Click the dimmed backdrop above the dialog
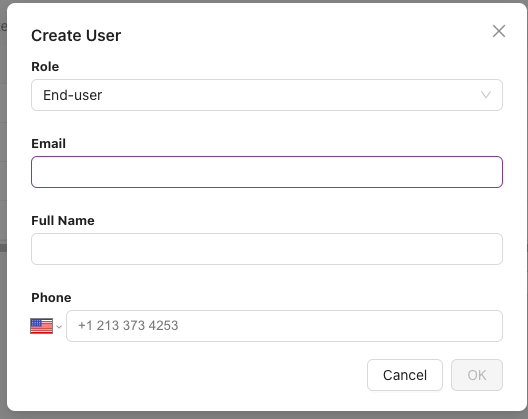The width and height of the screenshot is (528, 419). tap(264, 1)
